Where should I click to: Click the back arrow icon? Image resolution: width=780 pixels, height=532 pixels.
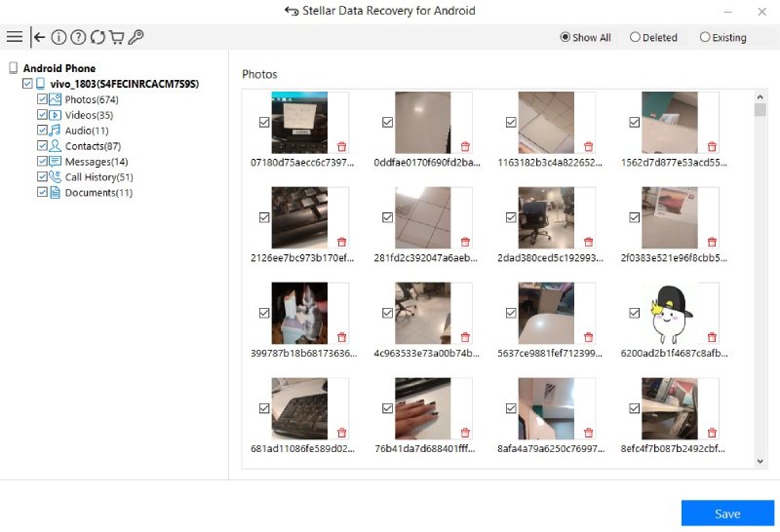tap(39, 37)
